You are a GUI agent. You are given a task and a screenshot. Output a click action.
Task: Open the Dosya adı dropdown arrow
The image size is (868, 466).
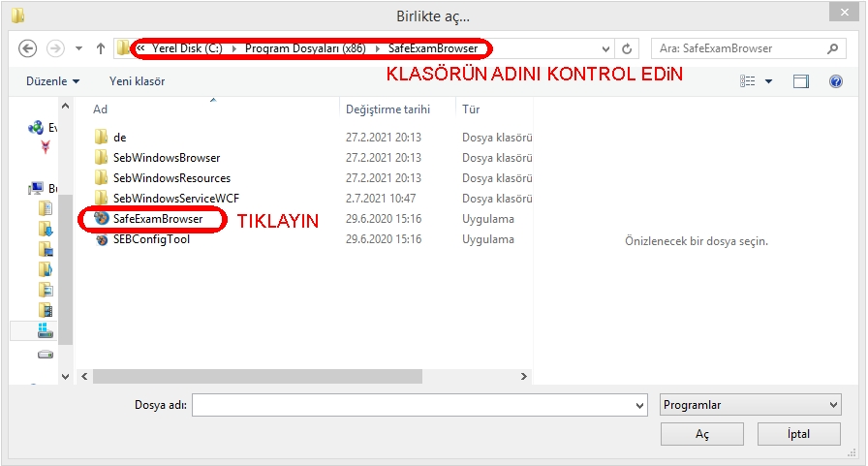(639, 405)
